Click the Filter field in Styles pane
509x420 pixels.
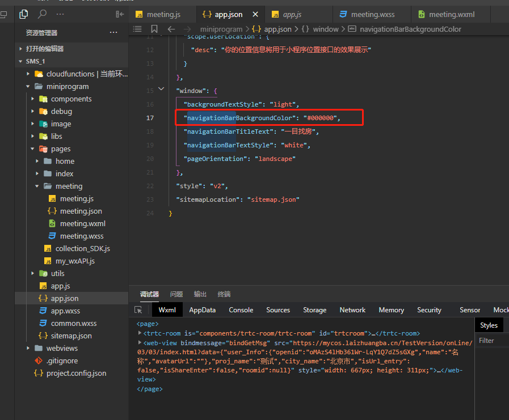[x=491, y=341]
